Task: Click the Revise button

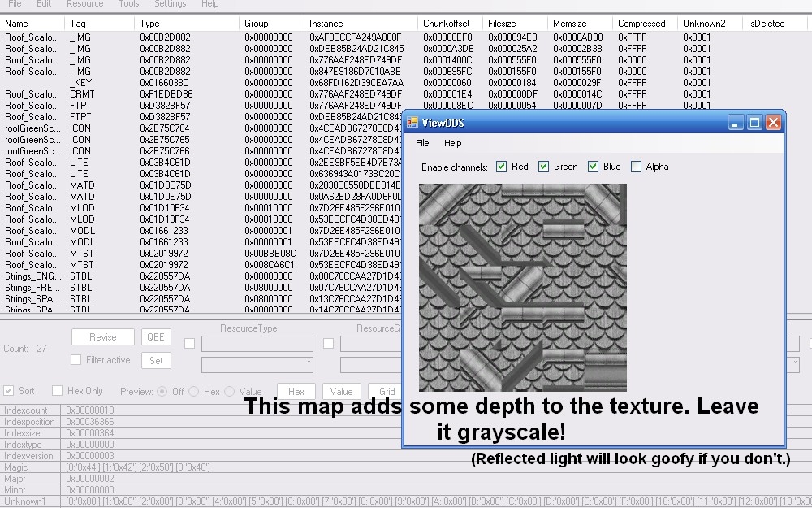Action: tap(103, 337)
